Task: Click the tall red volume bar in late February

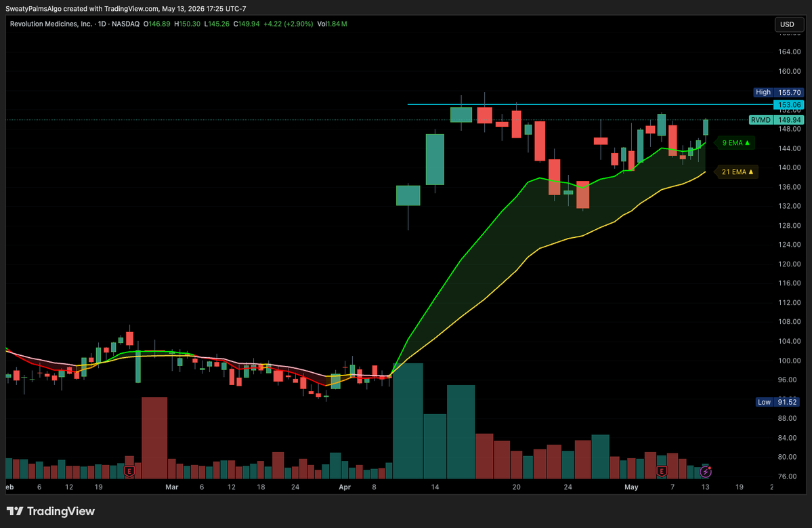Action: tap(154, 438)
